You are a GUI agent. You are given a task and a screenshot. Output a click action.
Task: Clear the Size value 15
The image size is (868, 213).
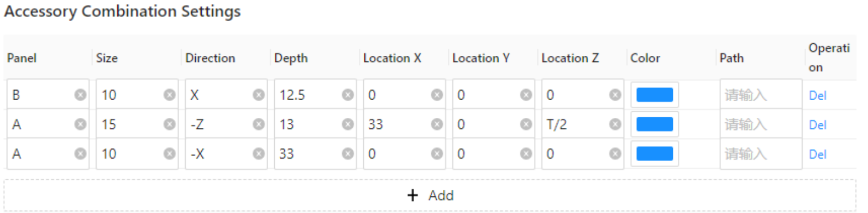coord(169,124)
